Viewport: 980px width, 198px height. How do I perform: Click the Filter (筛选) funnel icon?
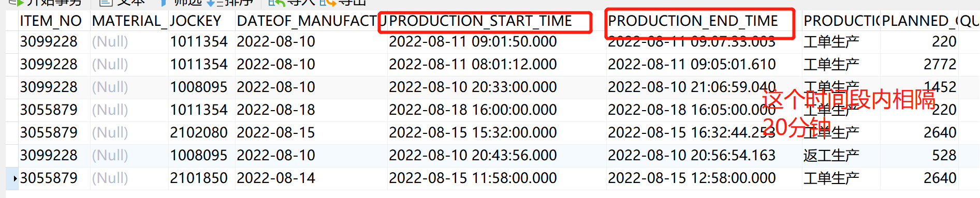coord(164,3)
